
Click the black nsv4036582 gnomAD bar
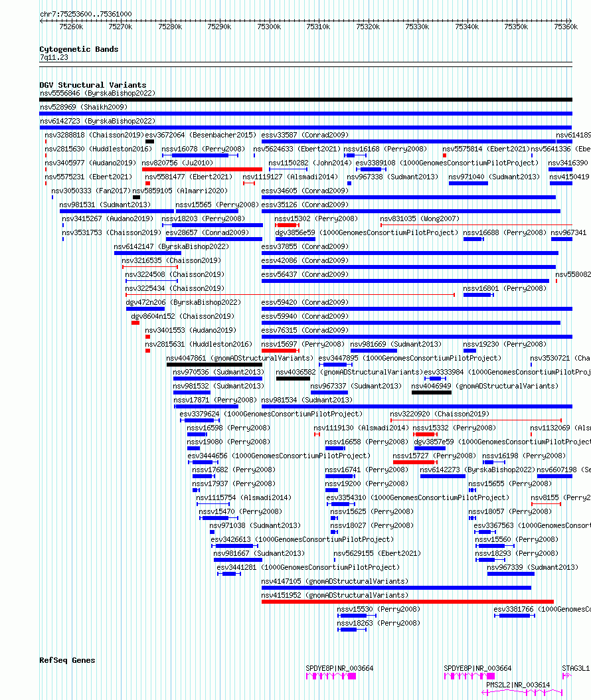(293, 379)
